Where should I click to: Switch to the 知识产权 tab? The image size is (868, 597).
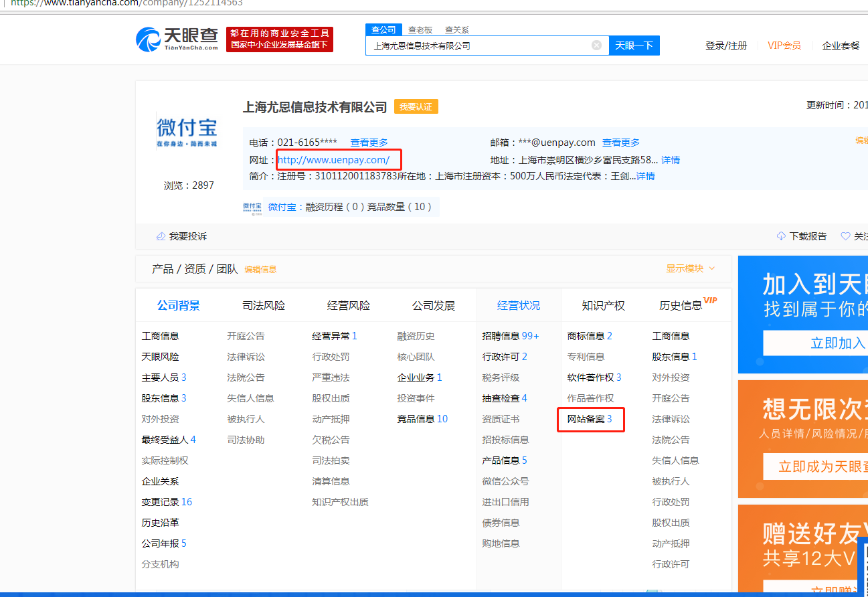(x=604, y=306)
